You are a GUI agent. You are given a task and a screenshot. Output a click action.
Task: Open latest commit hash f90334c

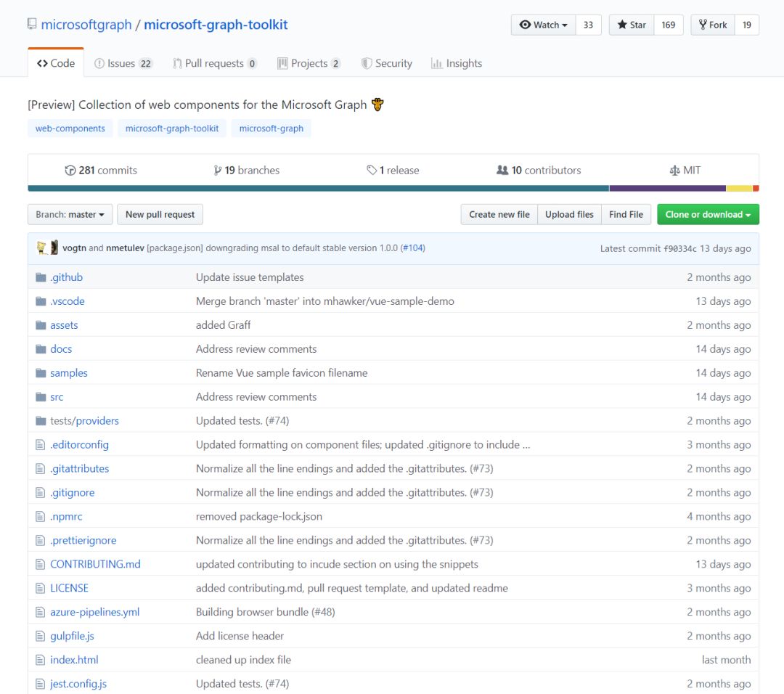(680, 248)
